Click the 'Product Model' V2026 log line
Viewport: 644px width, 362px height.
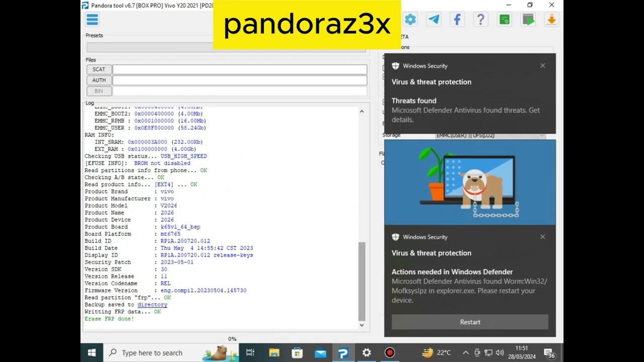coord(131,206)
